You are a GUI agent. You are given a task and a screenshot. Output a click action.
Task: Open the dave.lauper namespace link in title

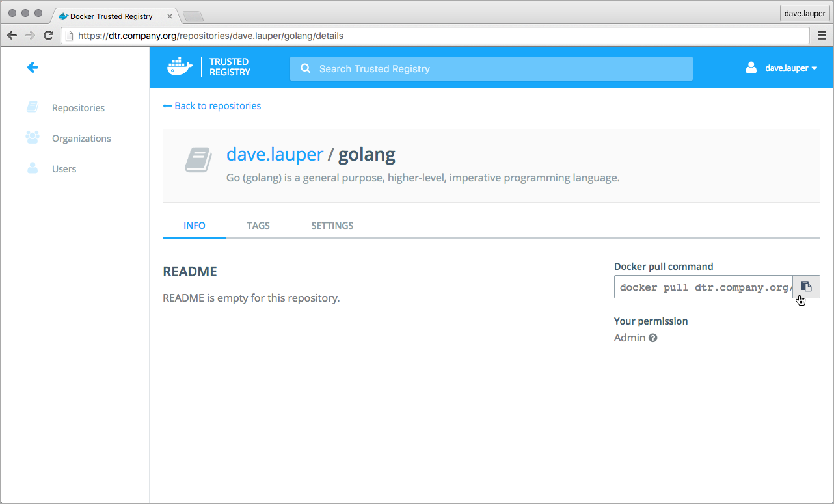point(275,155)
